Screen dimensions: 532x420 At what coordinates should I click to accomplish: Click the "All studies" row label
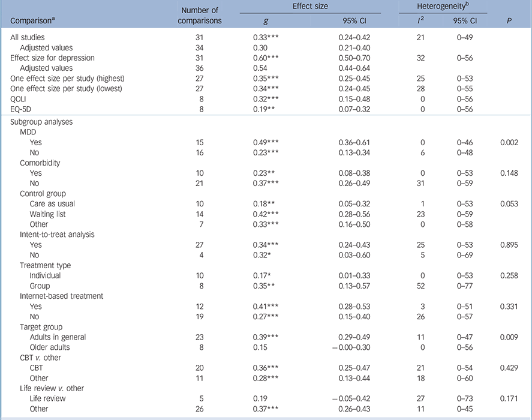[x=27, y=38]
